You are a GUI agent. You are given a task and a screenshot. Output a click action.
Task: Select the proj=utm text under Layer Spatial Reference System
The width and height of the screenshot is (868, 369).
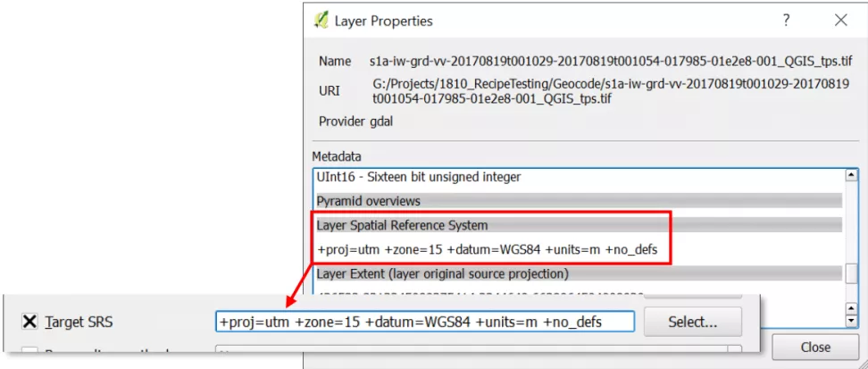click(488, 250)
